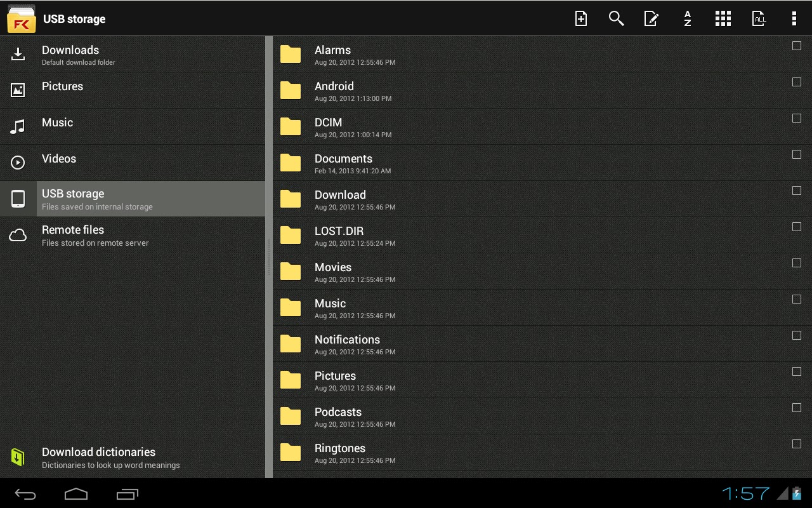Tap the Android home navigation button
The height and width of the screenshot is (508, 812).
point(76,493)
